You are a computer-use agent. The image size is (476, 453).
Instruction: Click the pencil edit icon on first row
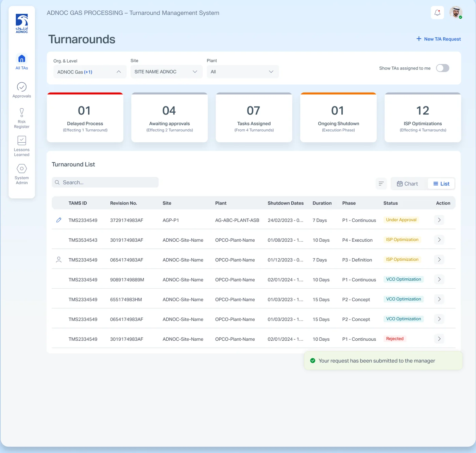pyautogui.click(x=59, y=220)
